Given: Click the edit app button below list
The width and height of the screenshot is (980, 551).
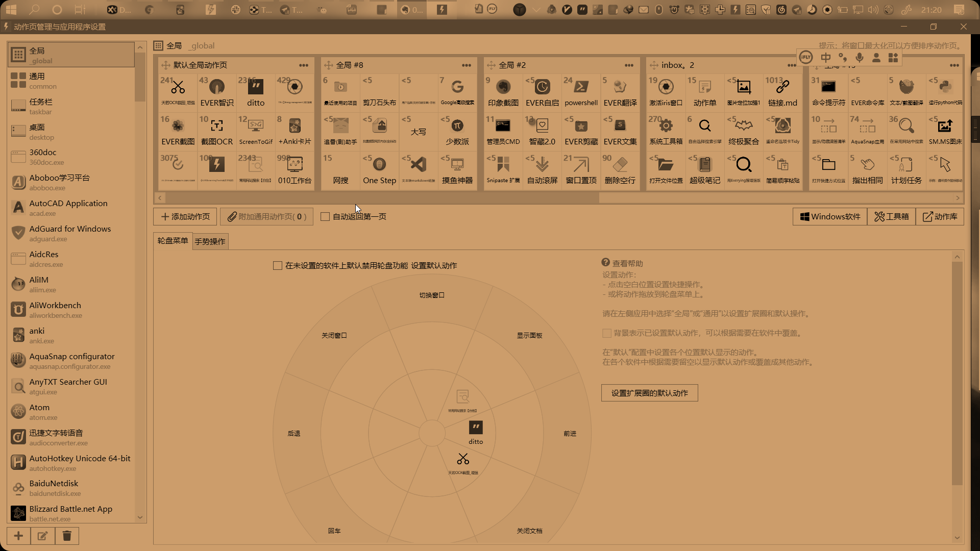Looking at the screenshot, I should (43, 536).
